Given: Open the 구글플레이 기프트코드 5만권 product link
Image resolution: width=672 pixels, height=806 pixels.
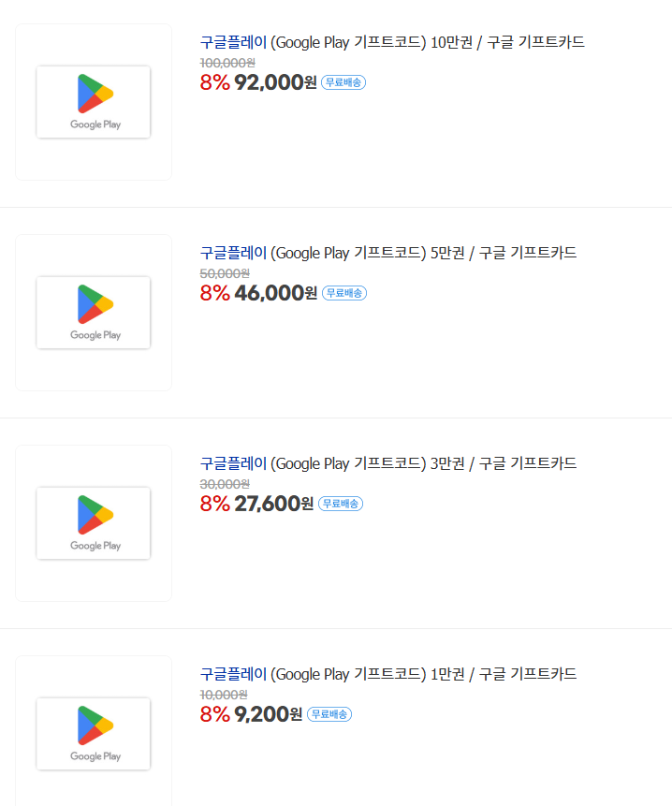Looking at the screenshot, I should [x=387, y=253].
